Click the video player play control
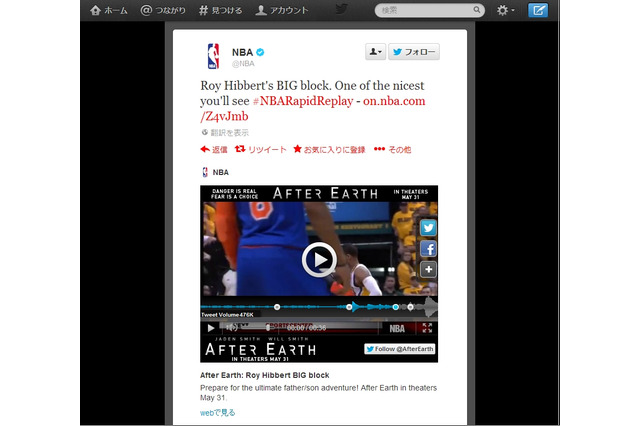Viewport: 640px width, 426px height. pyautogui.click(x=211, y=328)
